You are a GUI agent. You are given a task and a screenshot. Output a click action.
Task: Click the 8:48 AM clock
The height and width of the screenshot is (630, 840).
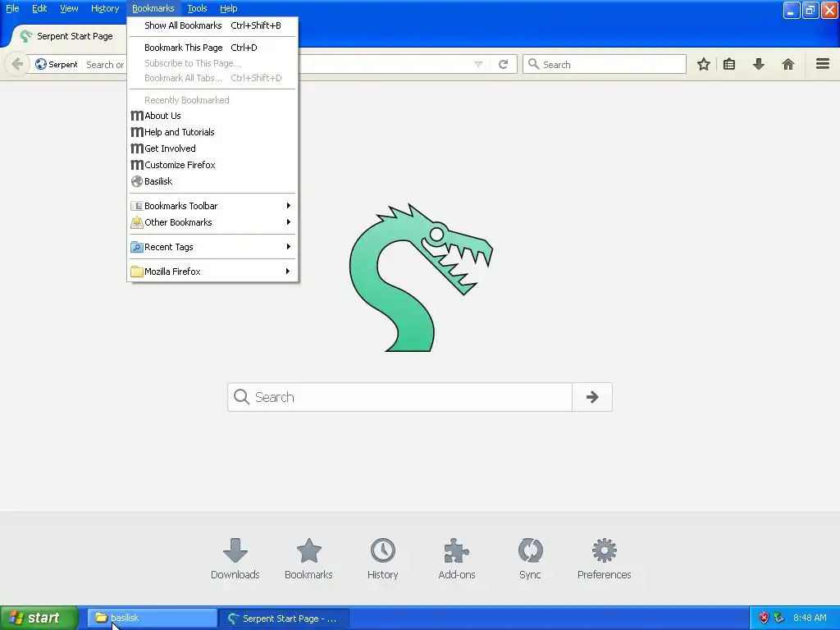[810, 618]
